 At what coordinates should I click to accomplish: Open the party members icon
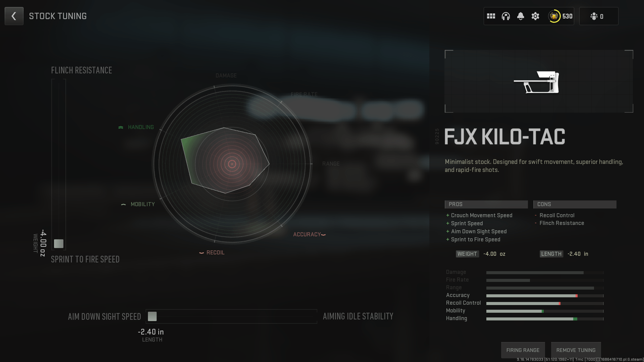coord(594,16)
